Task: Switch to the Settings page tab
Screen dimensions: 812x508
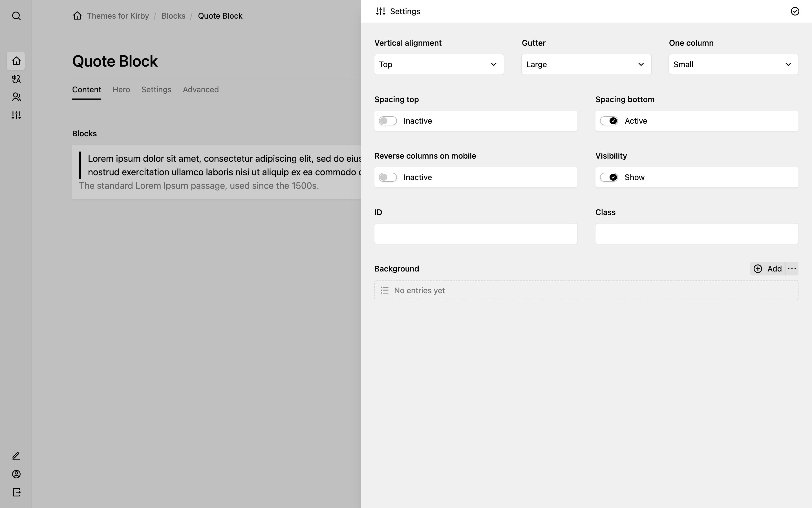Action: [156, 90]
